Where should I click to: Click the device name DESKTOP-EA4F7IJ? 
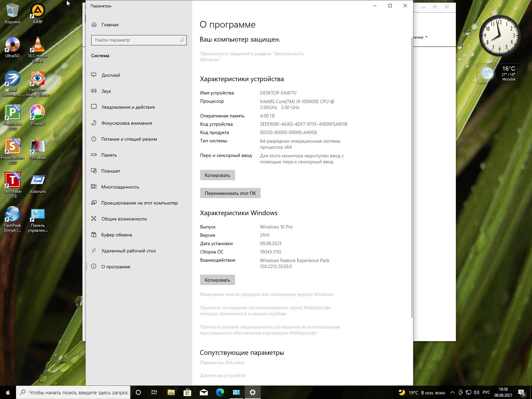[278, 93]
